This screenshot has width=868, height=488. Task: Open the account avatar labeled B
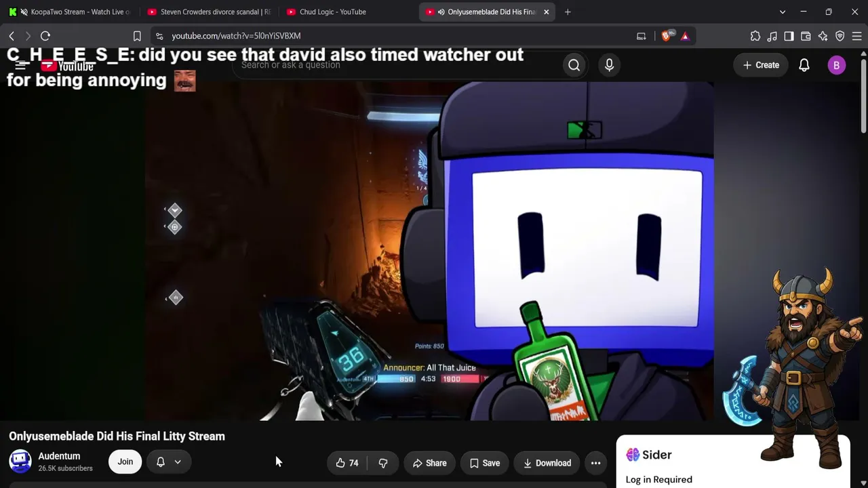[836, 65]
